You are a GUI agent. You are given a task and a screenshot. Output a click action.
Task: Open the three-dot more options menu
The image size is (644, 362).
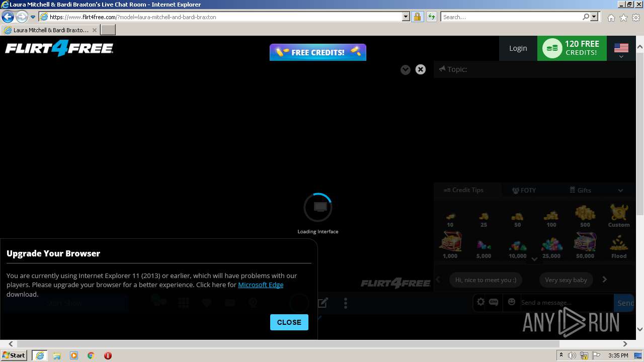pos(346,303)
